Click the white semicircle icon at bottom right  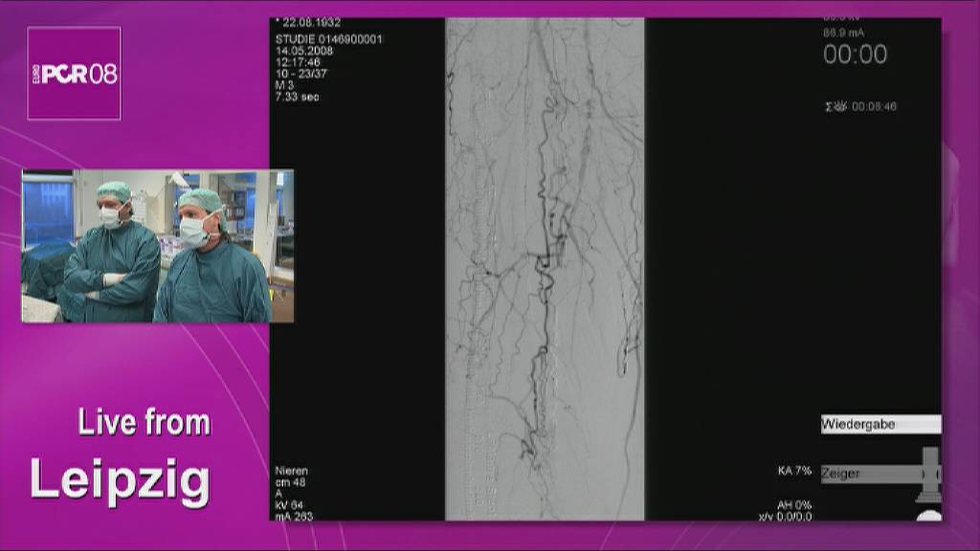pos(928,516)
